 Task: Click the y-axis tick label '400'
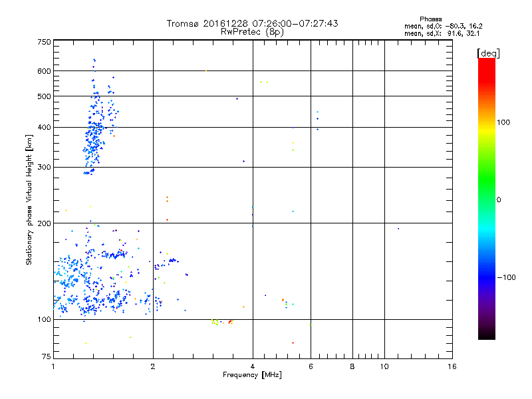(44, 128)
